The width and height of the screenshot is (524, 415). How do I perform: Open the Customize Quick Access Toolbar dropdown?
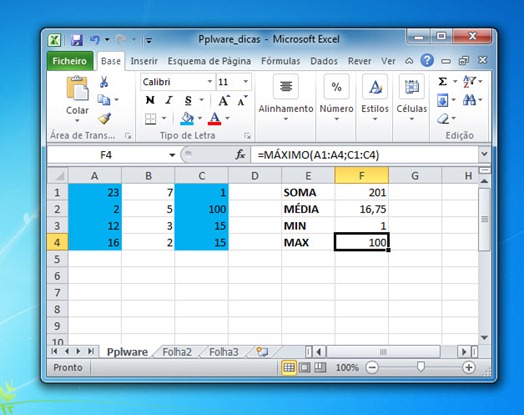(x=149, y=41)
